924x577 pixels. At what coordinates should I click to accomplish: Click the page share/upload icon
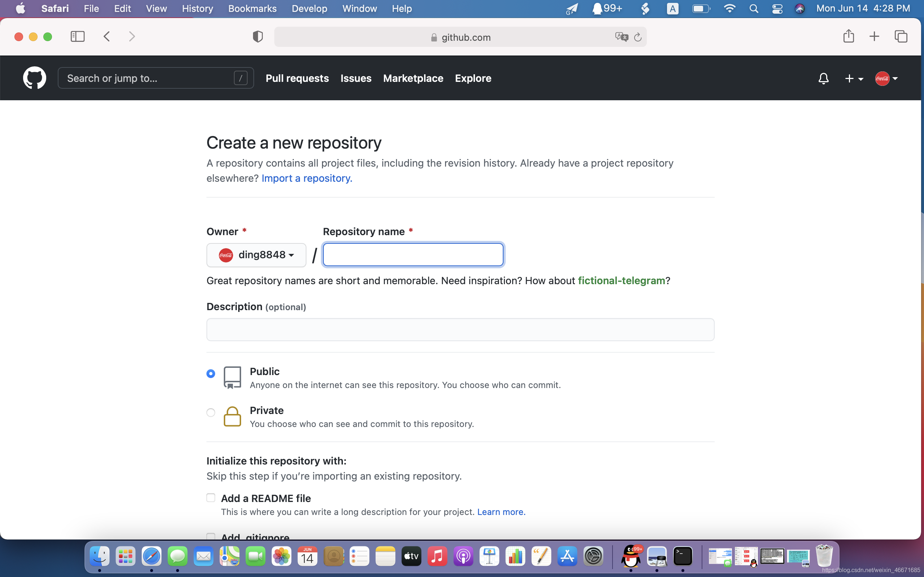pyautogui.click(x=849, y=36)
